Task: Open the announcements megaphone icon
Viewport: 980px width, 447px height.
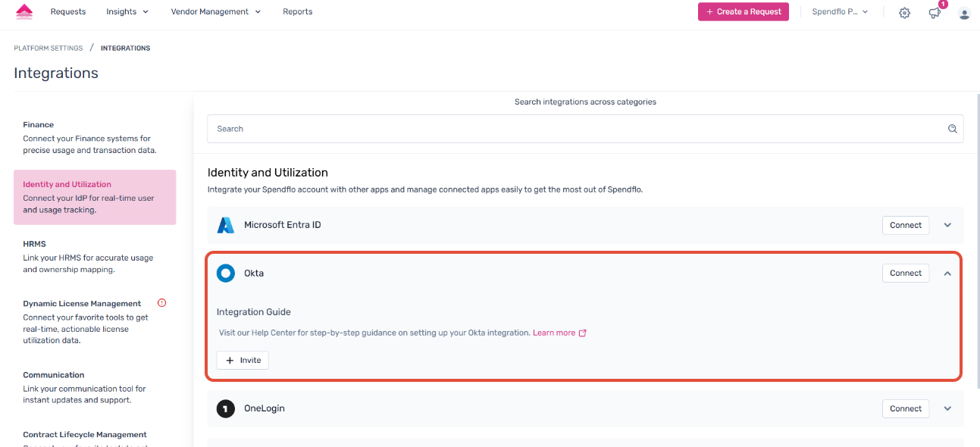Action: 935,13
